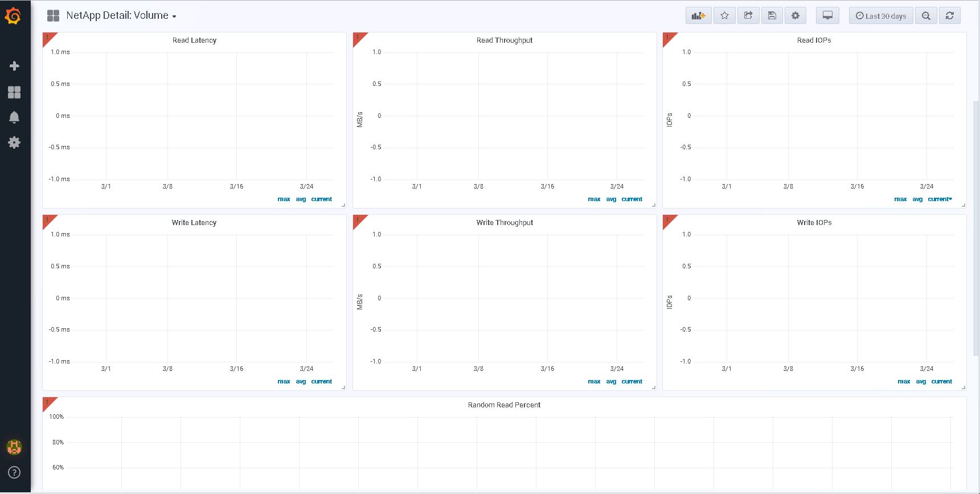Sort Read Latency legend by avg
980x494 pixels.
(301, 199)
